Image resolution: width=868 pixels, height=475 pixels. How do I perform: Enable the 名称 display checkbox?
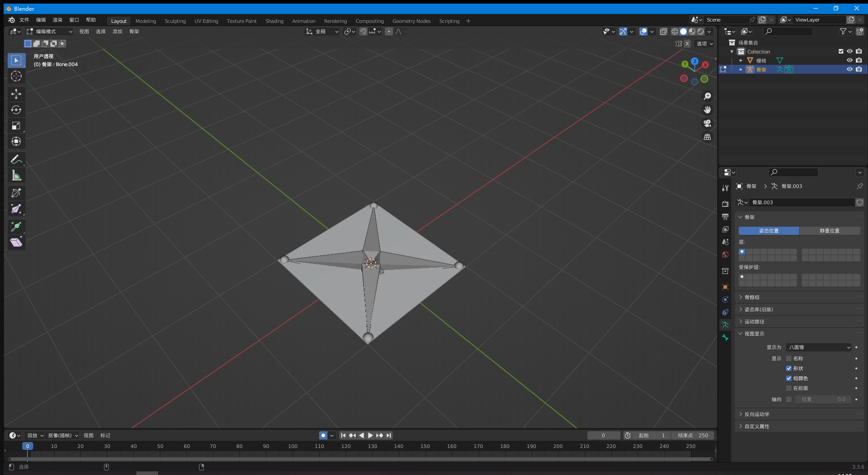tap(789, 358)
